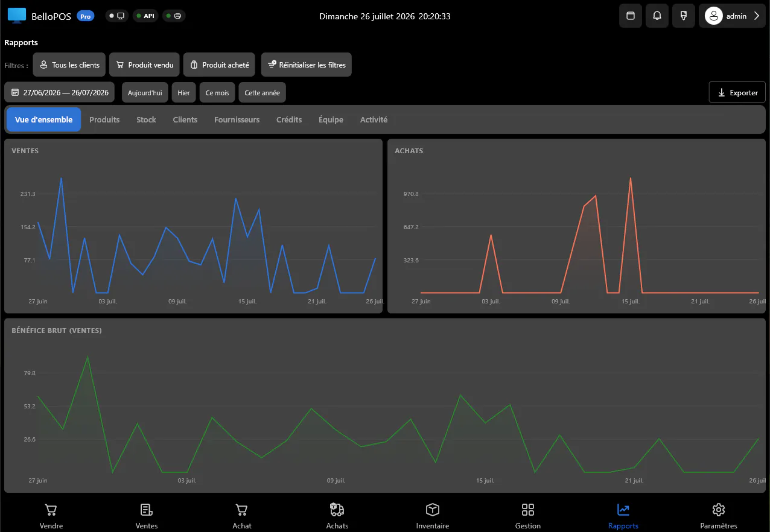Click the 53.2 axis value in Bénéfice chart
770x532 pixels.
tap(30, 406)
